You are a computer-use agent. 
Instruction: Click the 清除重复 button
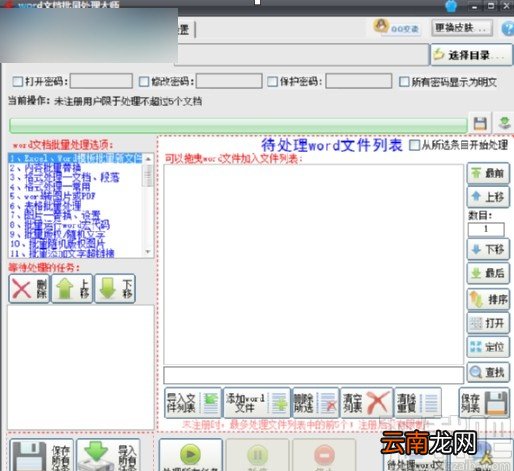coord(418,403)
